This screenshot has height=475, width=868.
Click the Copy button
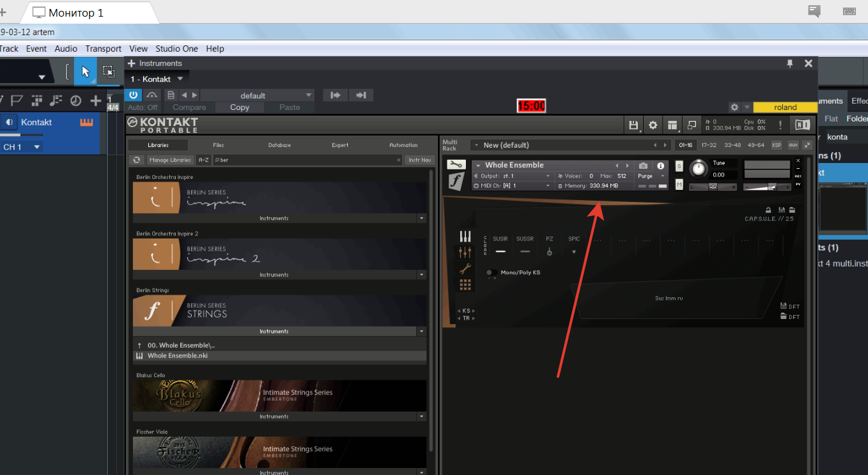(240, 107)
